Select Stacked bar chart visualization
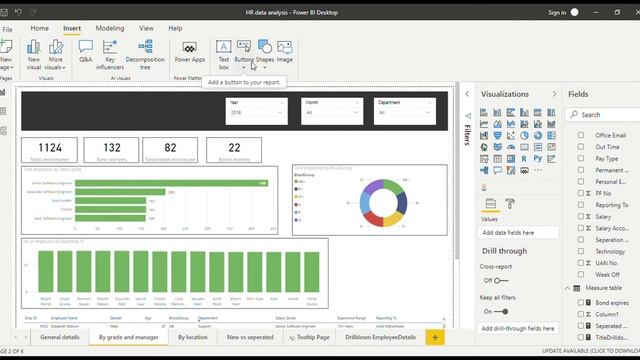 pos(484,112)
